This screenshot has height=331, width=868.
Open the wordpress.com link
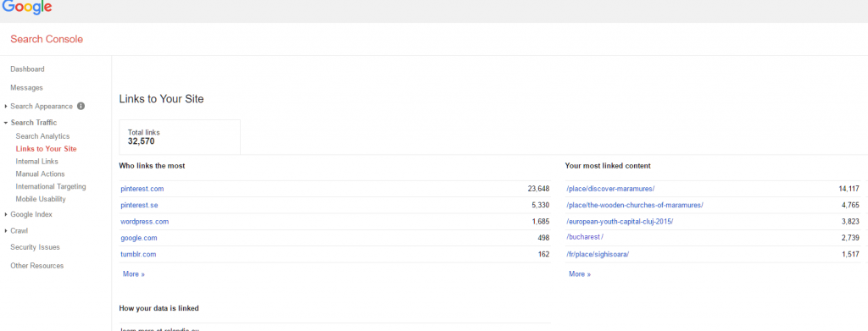[x=144, y=222]
